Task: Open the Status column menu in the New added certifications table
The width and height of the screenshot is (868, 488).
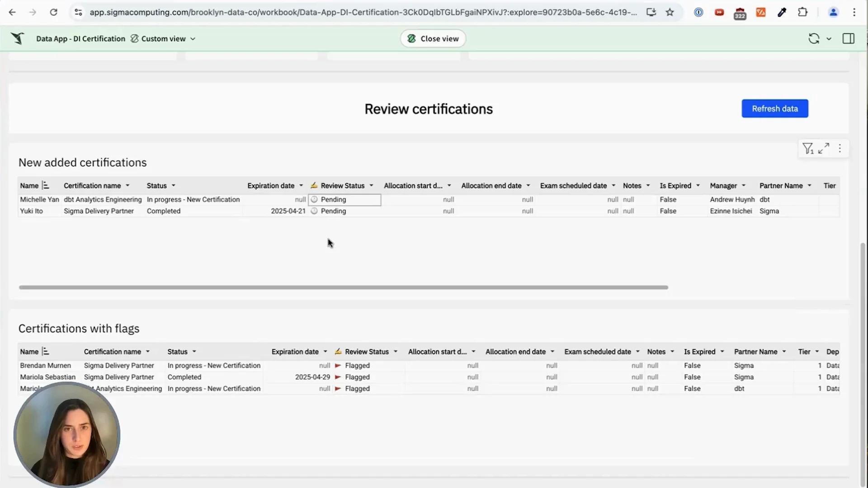Action: (173, 186)
